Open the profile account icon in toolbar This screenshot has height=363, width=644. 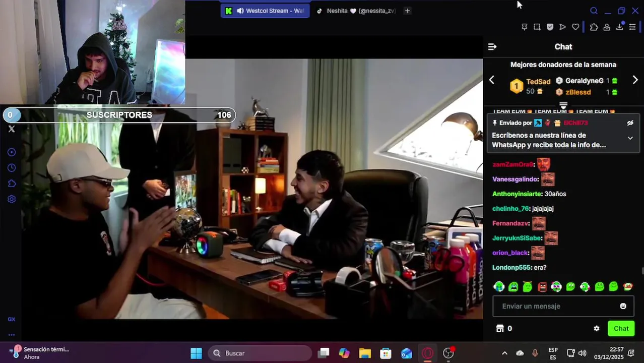click(607, 27)
